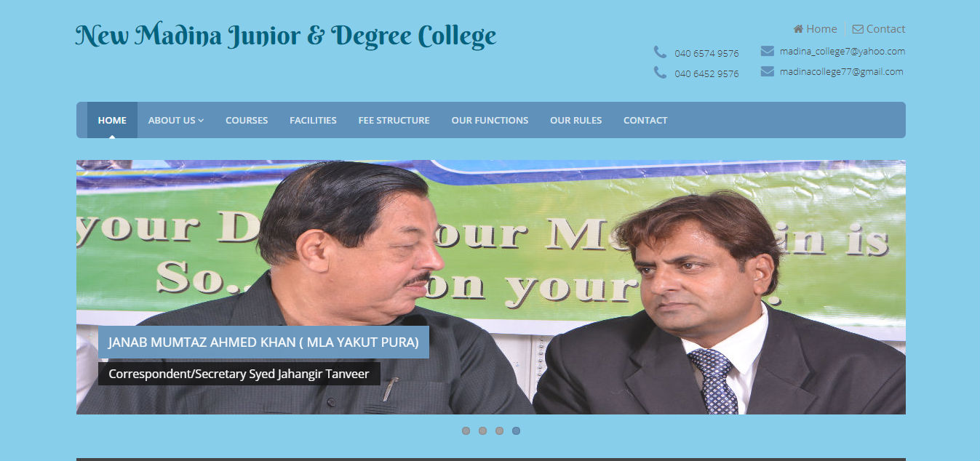Click phone icon next to 040 6452 9576
Image resolution: width=980 pixels, height=461 pixels.
tap(660, 73)
